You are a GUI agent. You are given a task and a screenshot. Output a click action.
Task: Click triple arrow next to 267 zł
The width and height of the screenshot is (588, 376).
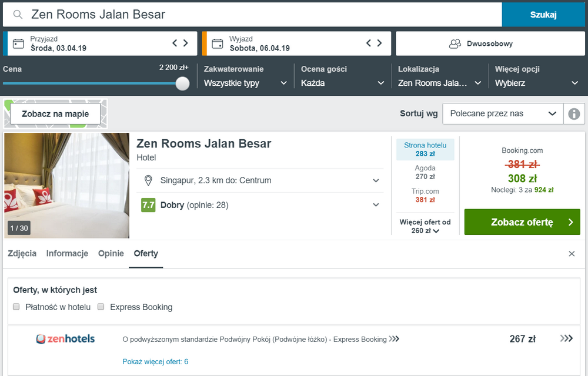[x=566, y=338]
